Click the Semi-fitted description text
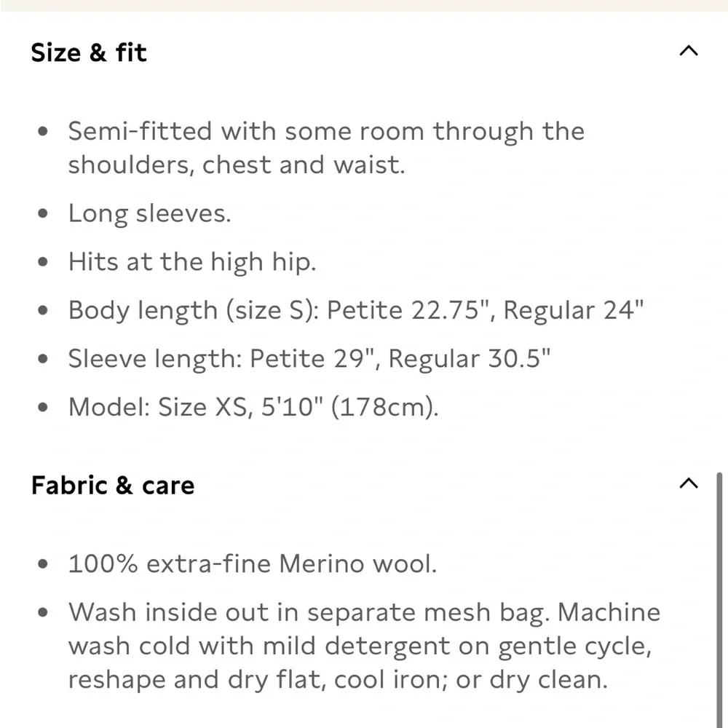The width and height of the screenshot is (728, 728). (326, 148)
